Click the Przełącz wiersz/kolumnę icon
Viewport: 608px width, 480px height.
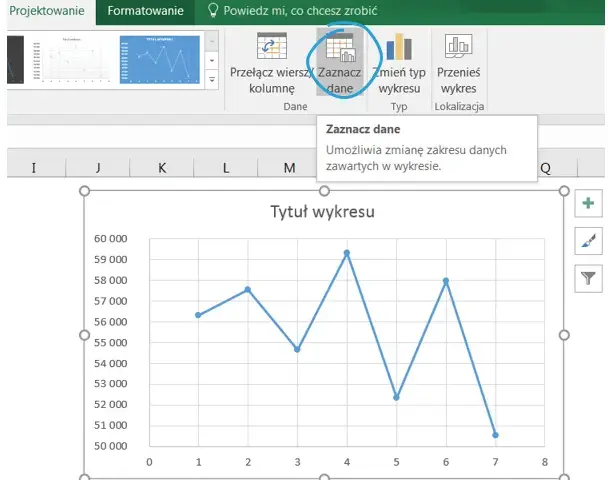(272, 46)
